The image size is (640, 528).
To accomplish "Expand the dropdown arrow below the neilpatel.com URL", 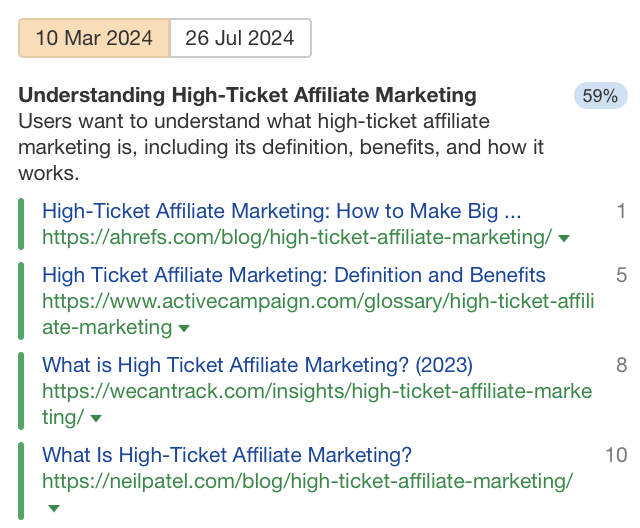I will pos(54,508).
